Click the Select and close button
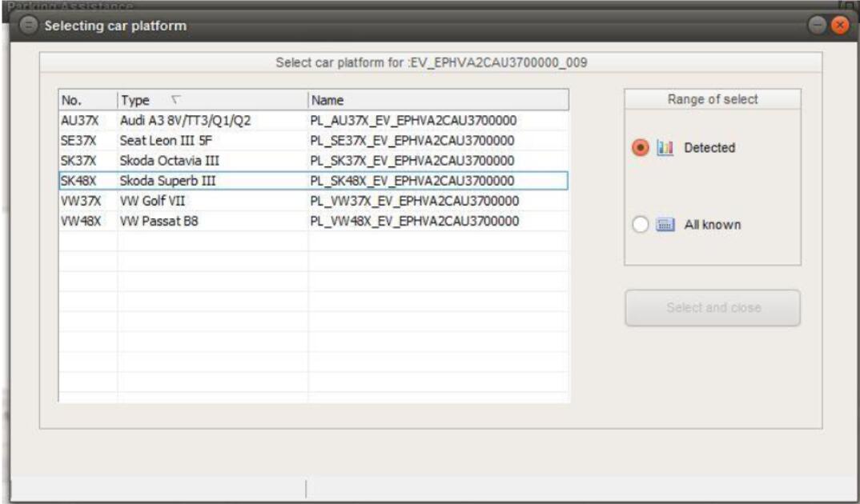 click(x=713, y=308)
